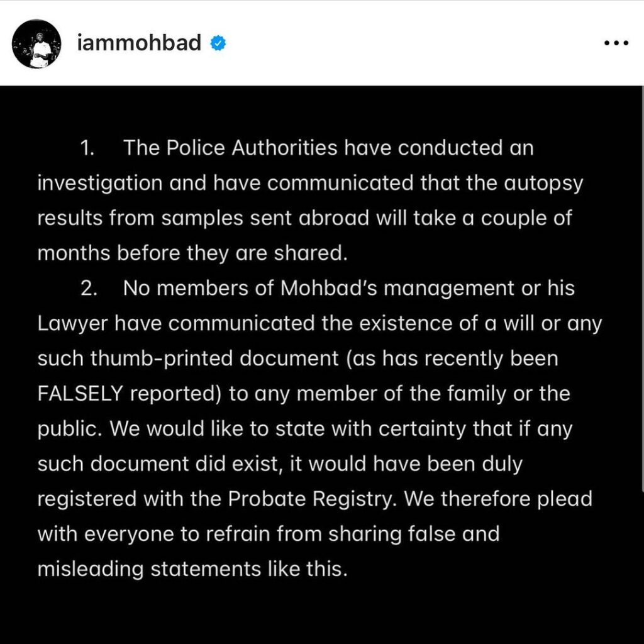Click the word FALSELY in the statement
Image resolution: width=644 pixels, height=644 pixels.
click(80, 394)
